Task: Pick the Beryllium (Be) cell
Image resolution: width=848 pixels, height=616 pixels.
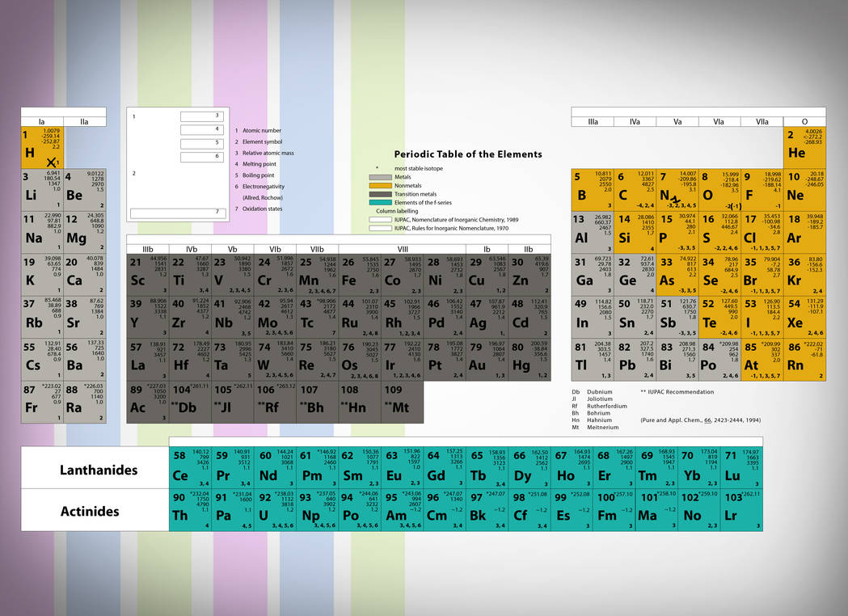Action: click(x=85, y=190)
